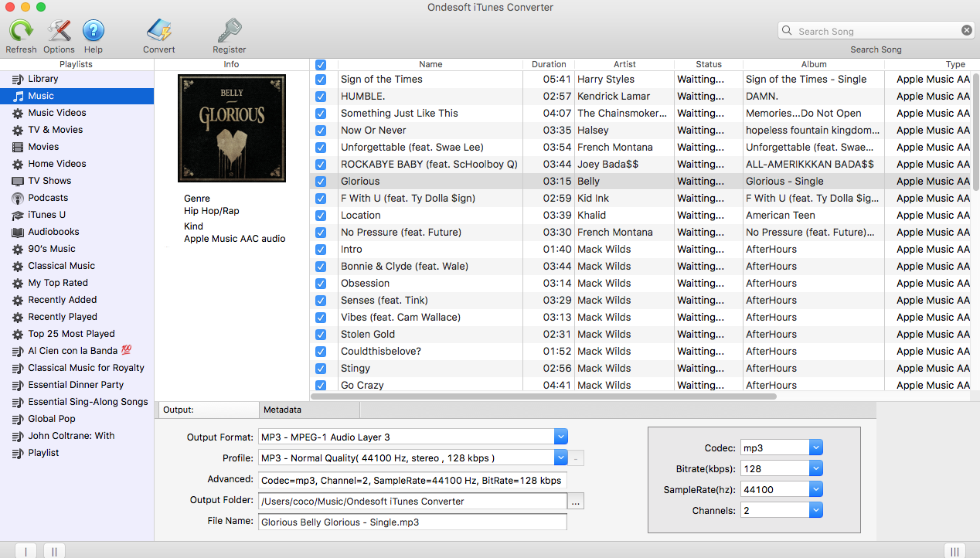Open Register with the key icon
The width and height of the screenshot is (980, 558).
pyautogui.click(x=230, y=31)
